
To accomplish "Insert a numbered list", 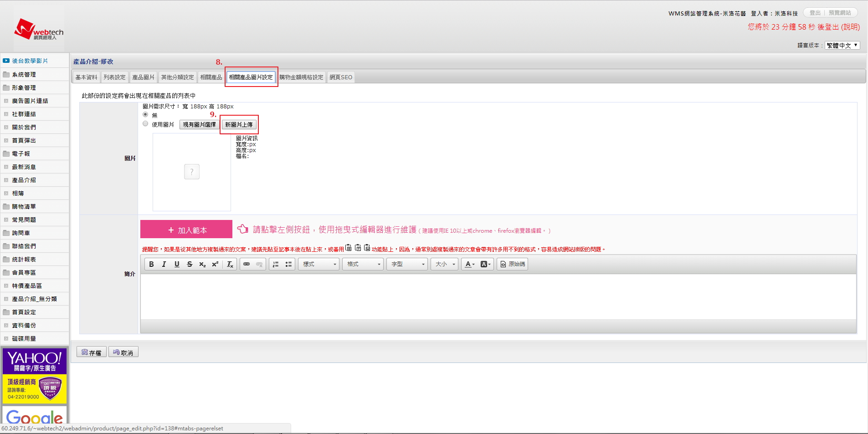I will click(276, 264).
